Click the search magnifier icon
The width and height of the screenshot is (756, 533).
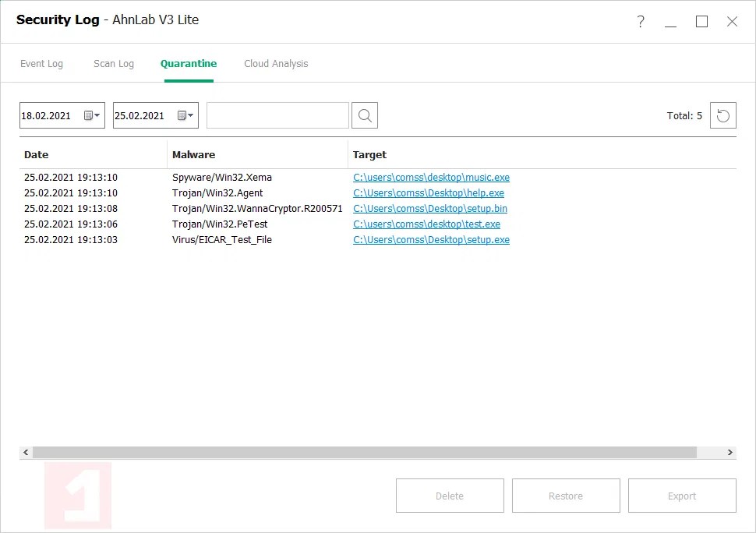pyautogui.click(x=364, y=115)
